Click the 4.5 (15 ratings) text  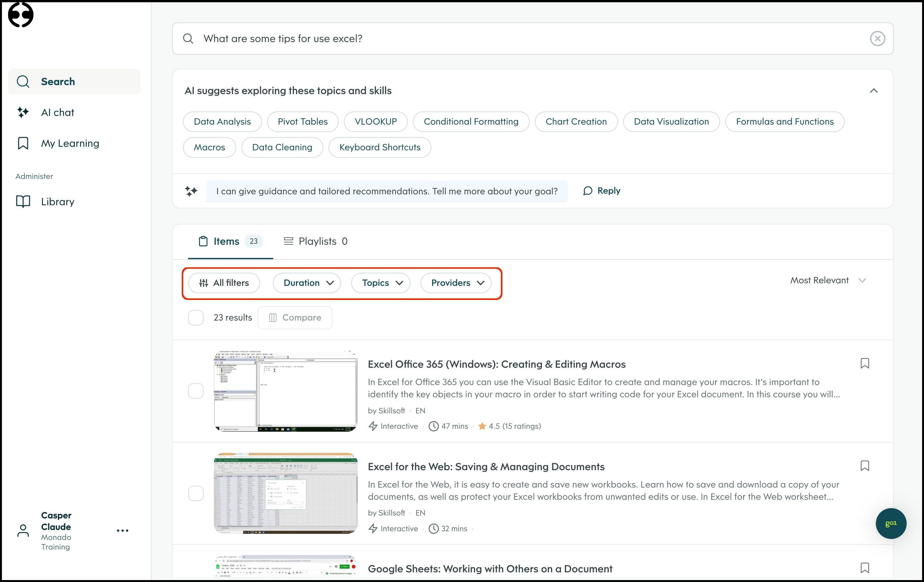pyautogui.click(x=515, y=426)
